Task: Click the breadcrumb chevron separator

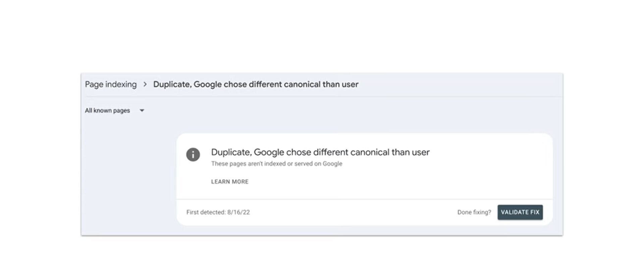Action: 145,84
